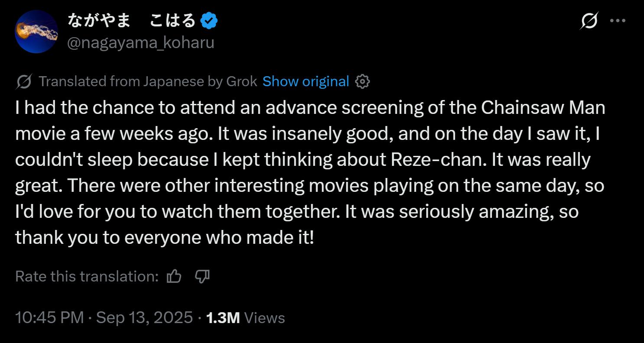Click the "Rate this translation:" label
Screen dimensions: 644x343
(87, 276)
